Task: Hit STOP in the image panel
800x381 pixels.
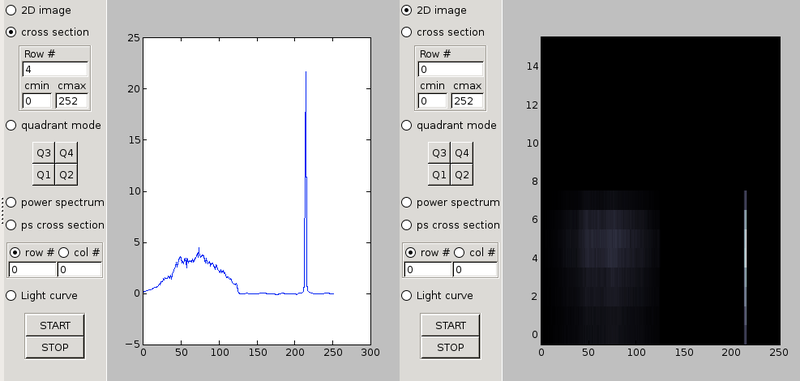Action: click(450, 347)
